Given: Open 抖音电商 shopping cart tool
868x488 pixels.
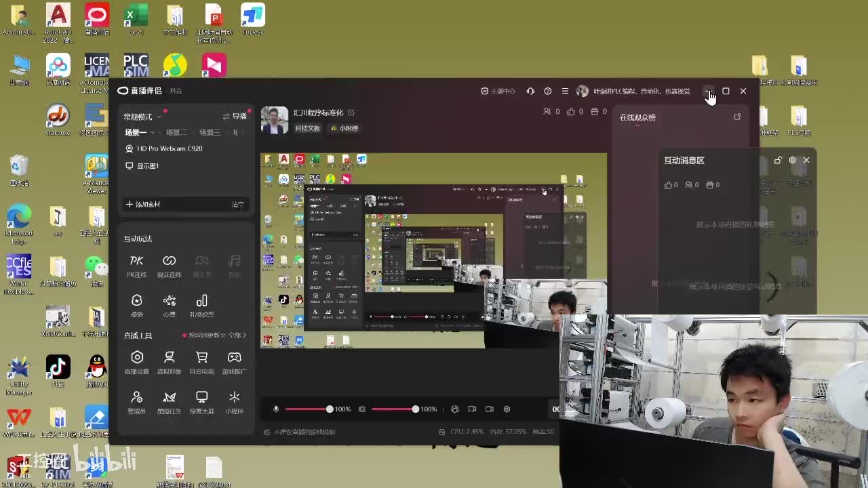Looking at the screenshot, I should click(x=201, y=363).
